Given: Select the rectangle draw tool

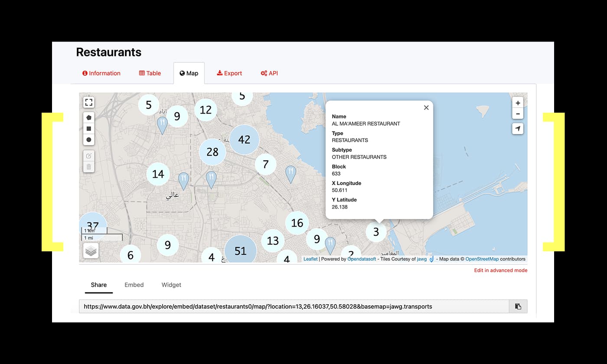Looking at the screenshot, I should (x=89, y=129).
